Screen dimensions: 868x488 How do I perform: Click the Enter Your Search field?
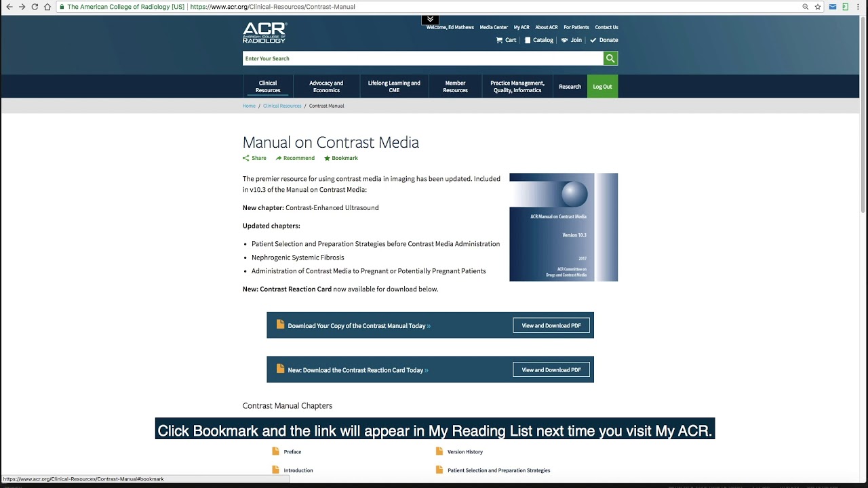423,58
